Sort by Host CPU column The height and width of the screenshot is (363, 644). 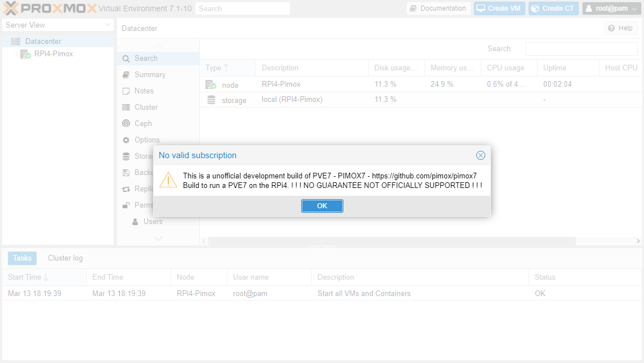(621, 68)
